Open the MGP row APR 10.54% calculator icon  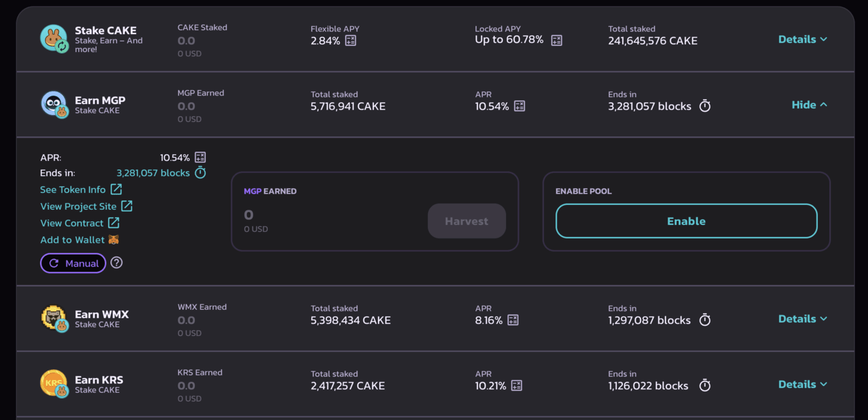519,106
